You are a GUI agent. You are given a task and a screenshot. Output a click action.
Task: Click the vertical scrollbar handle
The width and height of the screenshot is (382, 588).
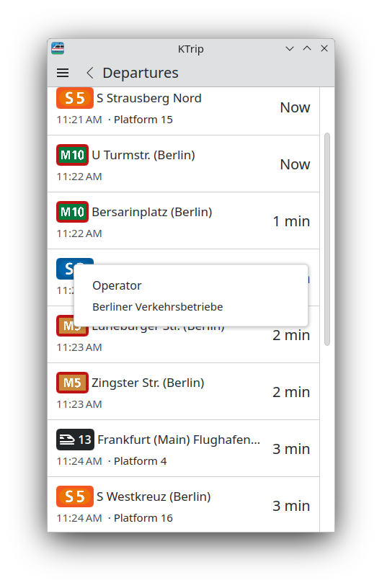(327, 239)
